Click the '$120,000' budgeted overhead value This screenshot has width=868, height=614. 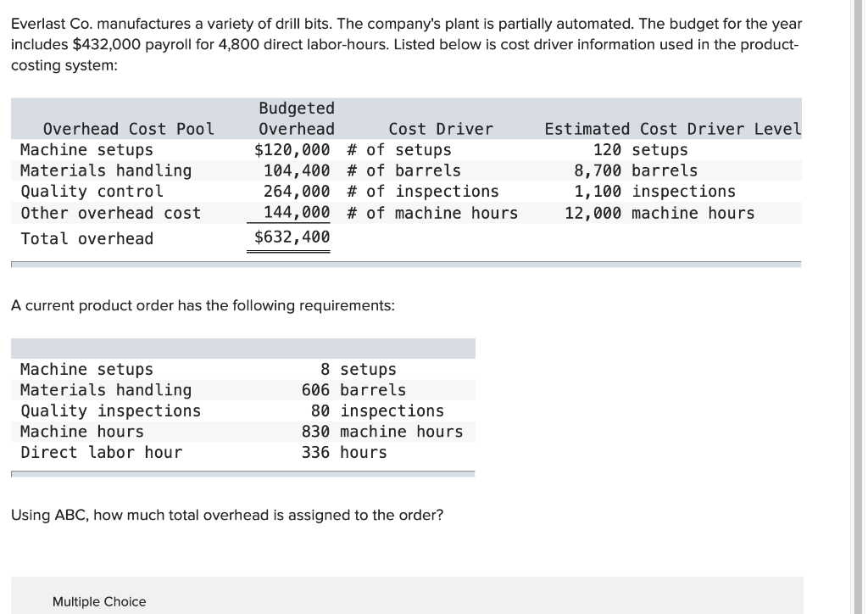coord(292,149)
